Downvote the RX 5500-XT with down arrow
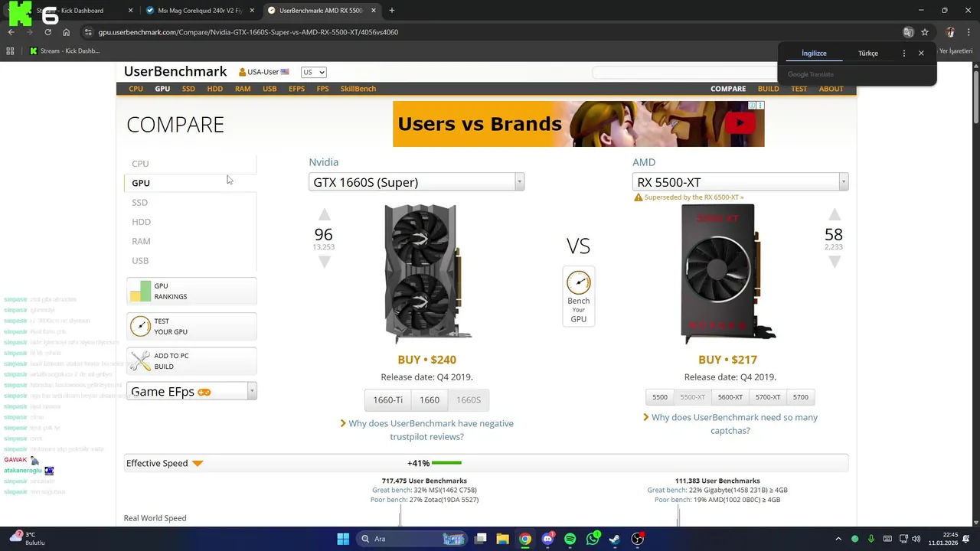The width and height of the screenshot is (980, 551). click(x=834, y=262)
